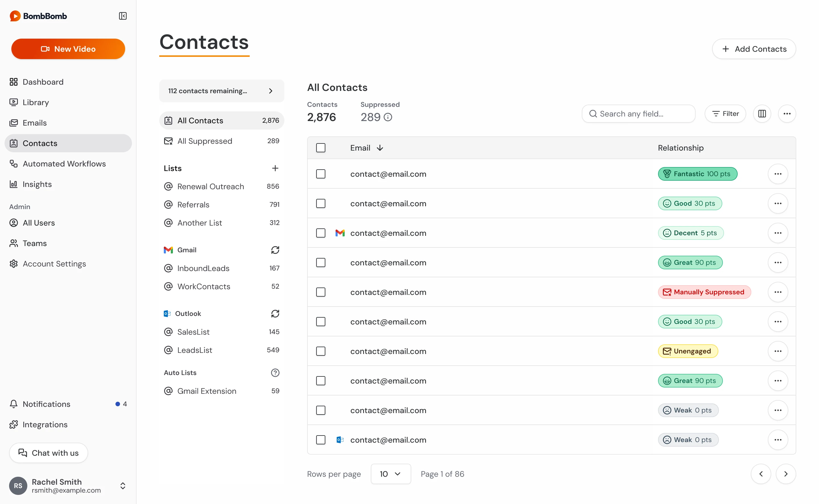819x504 pixels.
Task: Expand the Rachel Smith account switcher
Action: click(123, 486)
